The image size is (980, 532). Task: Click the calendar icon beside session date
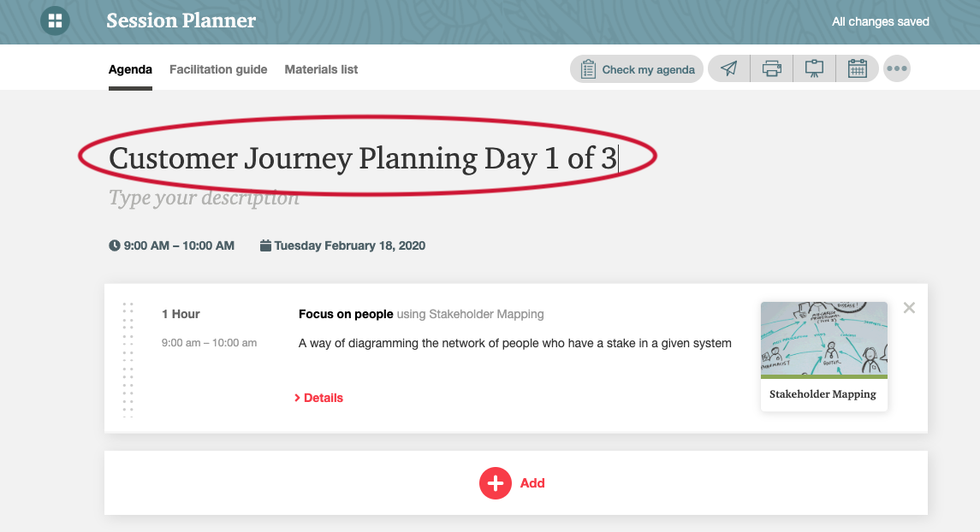(x=265, y=245)
